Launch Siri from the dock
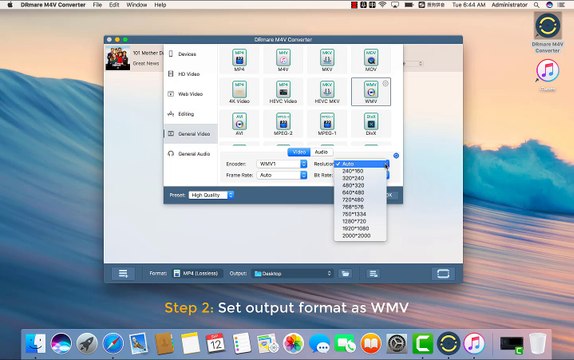The image size is (574, 360). click(61, 344)
